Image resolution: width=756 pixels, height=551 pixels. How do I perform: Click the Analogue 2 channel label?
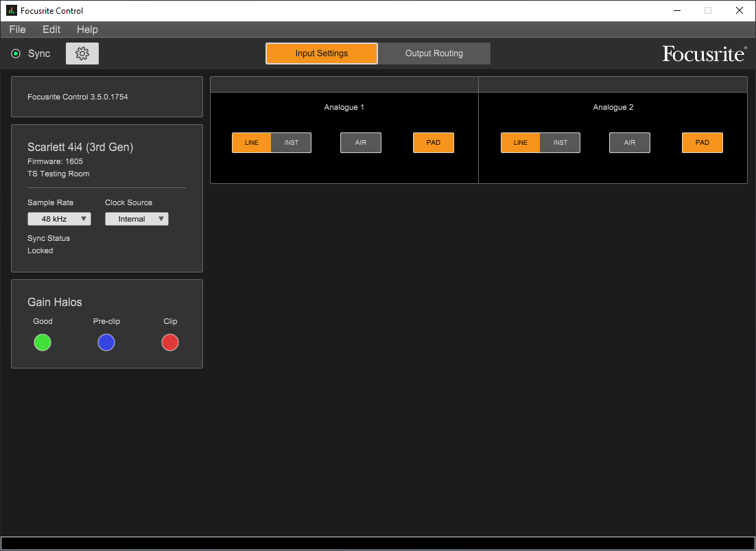pos(613,107)
